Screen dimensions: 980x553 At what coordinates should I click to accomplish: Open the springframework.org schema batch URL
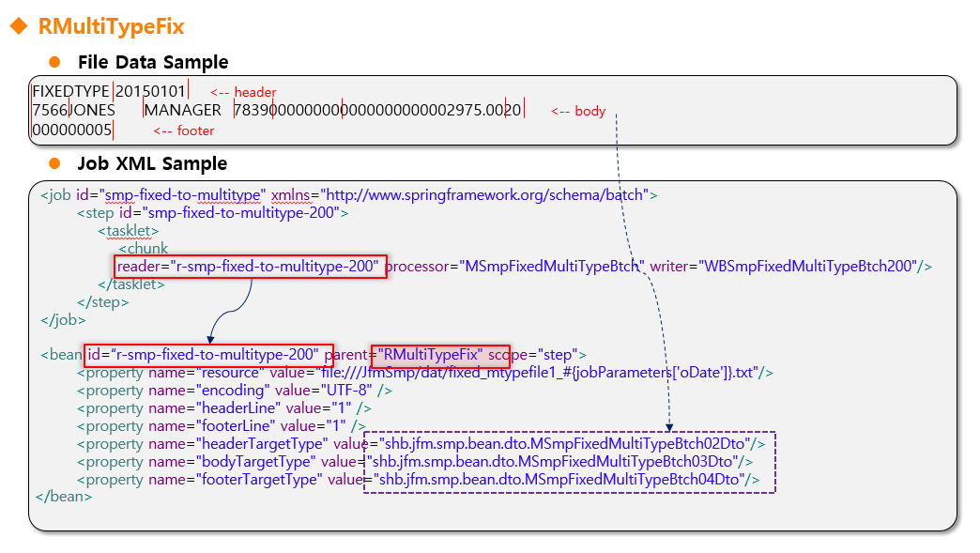[x=484, y=195]
